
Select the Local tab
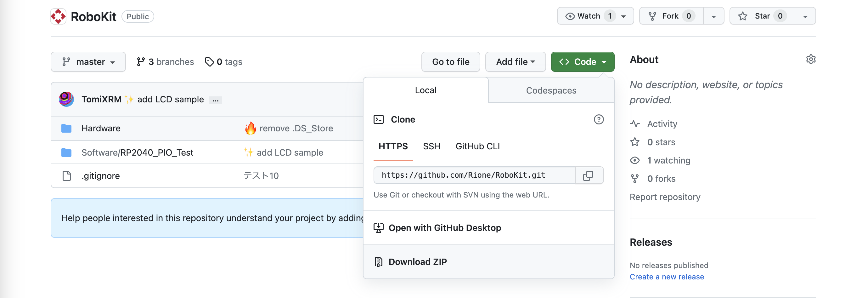click(x=426, y=90)
